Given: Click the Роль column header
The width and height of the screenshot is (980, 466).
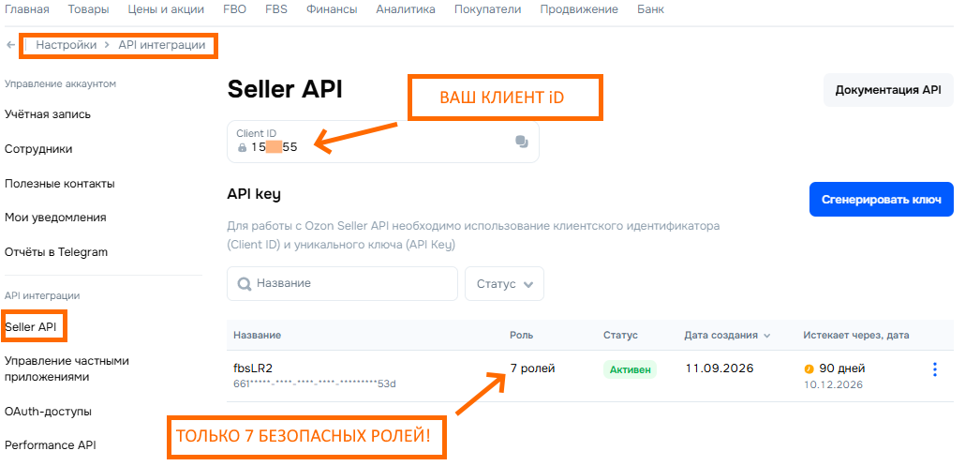Looking at the screenshot, I should click(x=521, y=336).
